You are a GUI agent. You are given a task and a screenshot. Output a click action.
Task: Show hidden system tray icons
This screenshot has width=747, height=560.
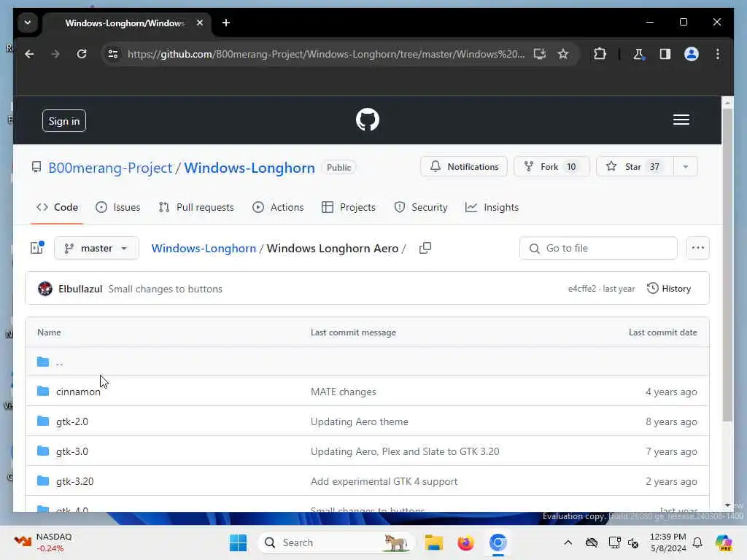(x=568, y=542)
